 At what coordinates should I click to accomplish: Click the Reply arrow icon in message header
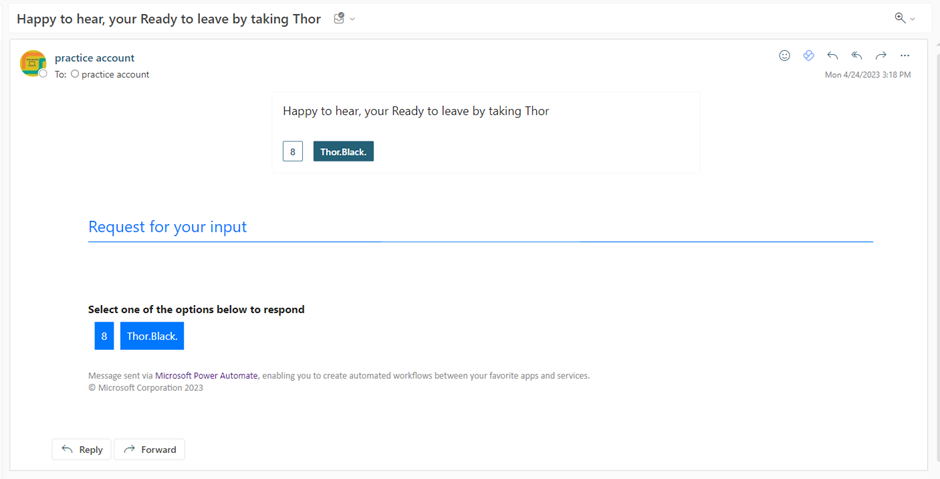pyautogui.click(x=833, y=56)
